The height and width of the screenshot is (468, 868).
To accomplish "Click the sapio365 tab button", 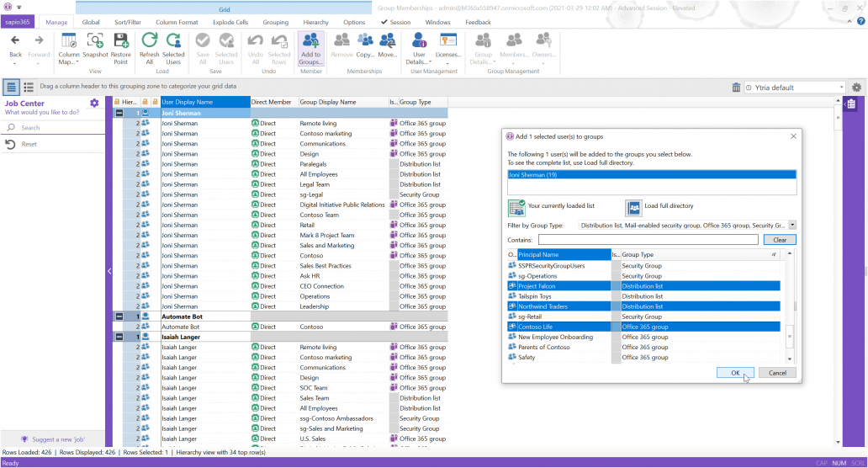I will (x=18, y=22).
